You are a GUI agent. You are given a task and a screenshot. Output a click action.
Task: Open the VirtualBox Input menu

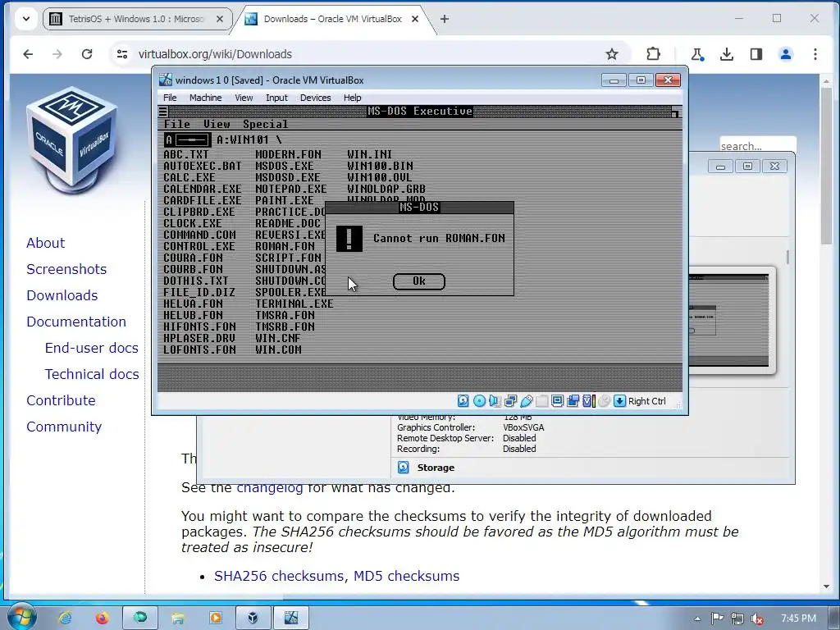tap(276, 98)
